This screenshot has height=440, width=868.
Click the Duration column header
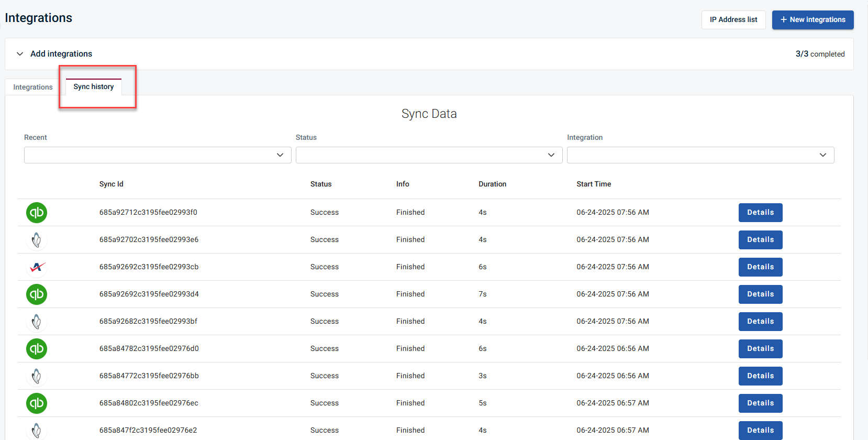click(x=493, y=184)
